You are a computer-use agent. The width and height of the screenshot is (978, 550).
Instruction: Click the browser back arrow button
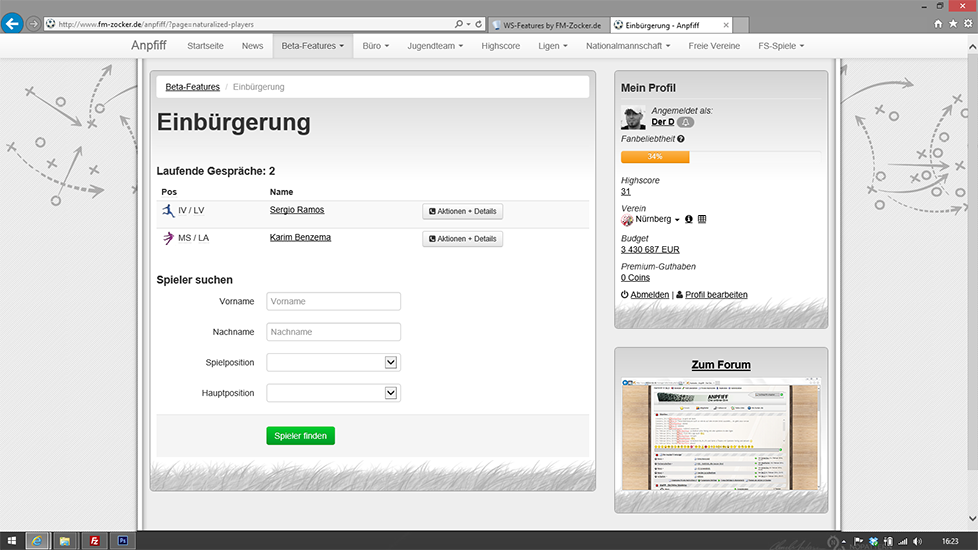[12, 23]
